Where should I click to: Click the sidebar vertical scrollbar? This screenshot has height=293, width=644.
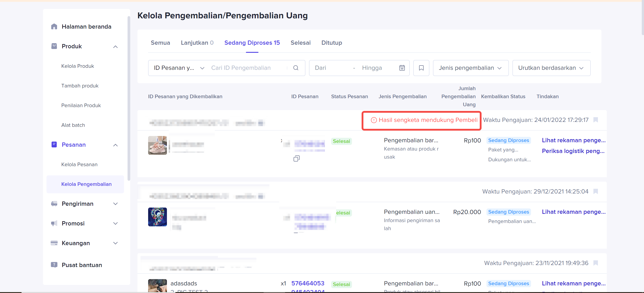[129, 98]
